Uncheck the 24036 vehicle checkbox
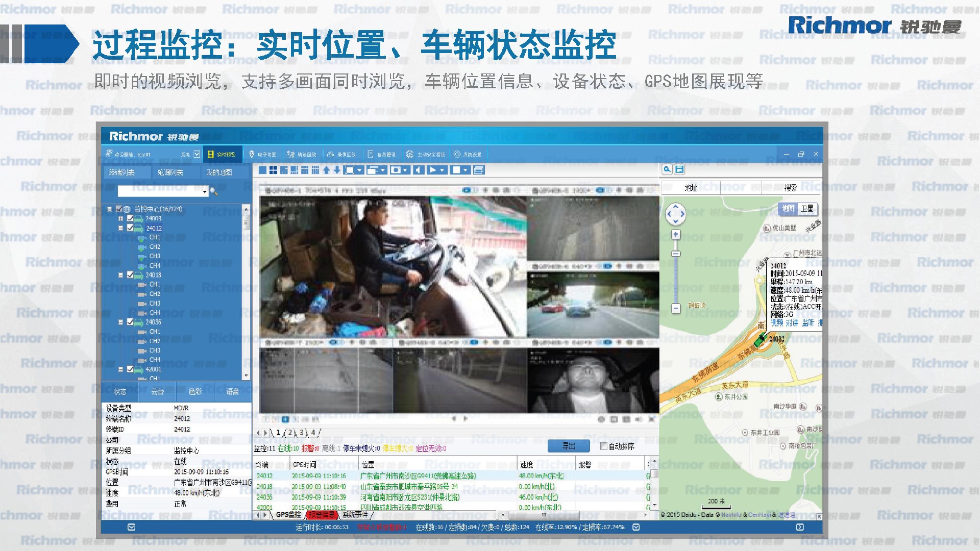 [130, 322]
